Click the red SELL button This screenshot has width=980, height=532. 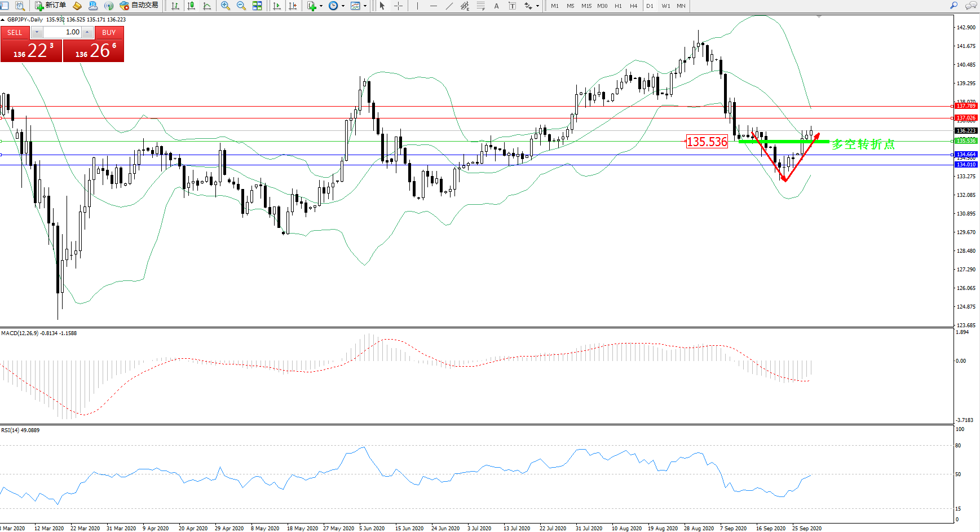coord(15,32)
